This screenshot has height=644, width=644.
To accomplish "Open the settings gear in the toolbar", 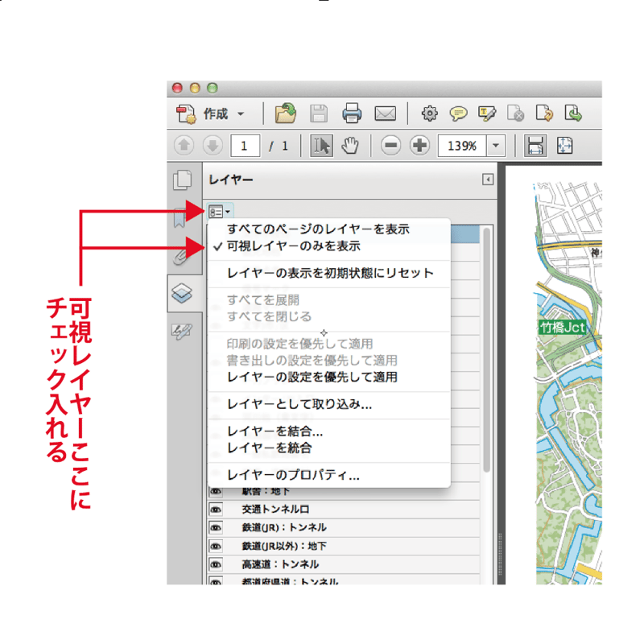I will [x=429, y=114].
